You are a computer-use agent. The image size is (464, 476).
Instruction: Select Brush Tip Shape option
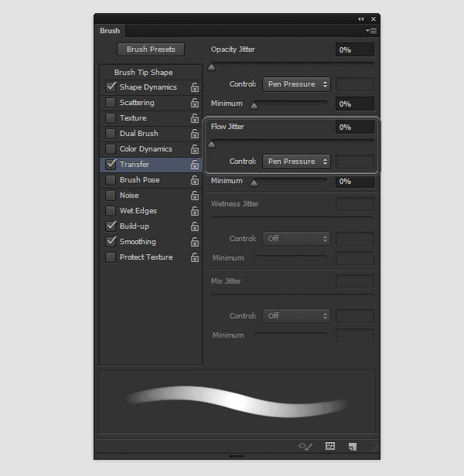[x=143, y=72]
